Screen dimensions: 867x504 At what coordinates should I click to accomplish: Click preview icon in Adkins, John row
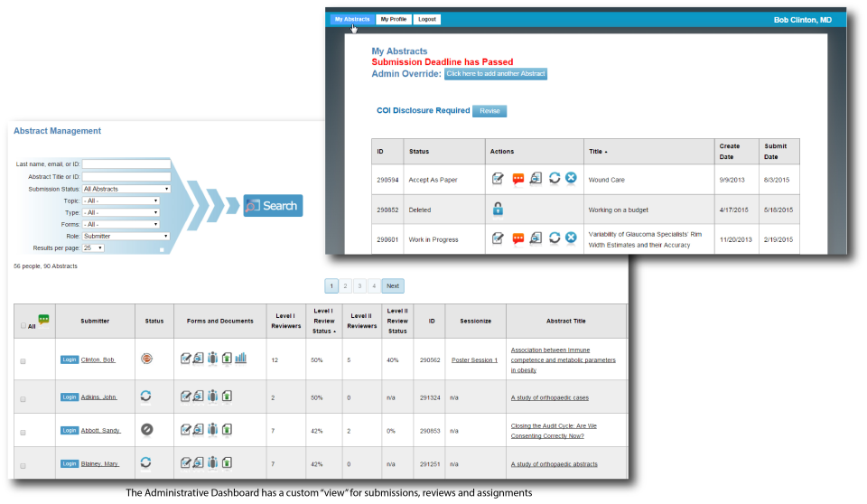pyautogui.click(x=198, y=397)
